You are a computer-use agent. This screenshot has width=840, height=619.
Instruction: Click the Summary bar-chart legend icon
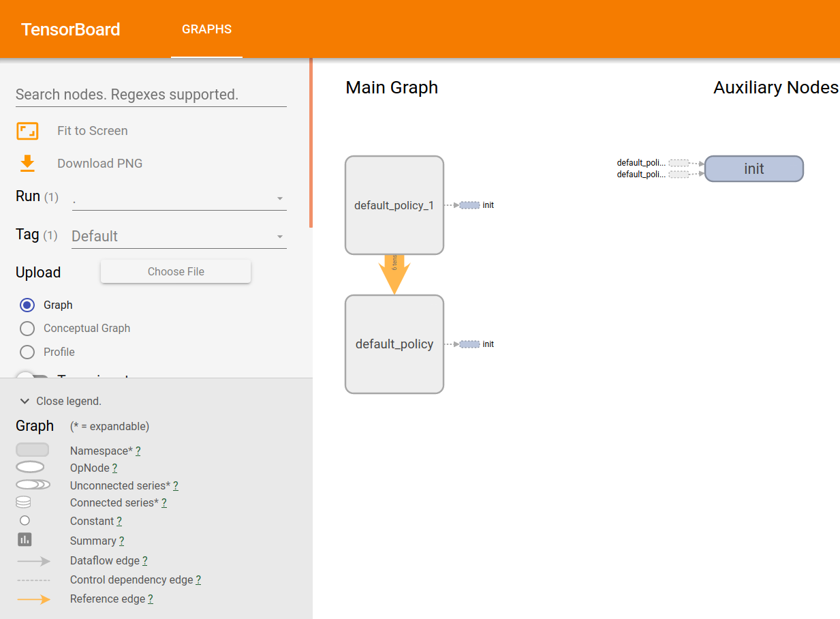(x=25, y=540)
